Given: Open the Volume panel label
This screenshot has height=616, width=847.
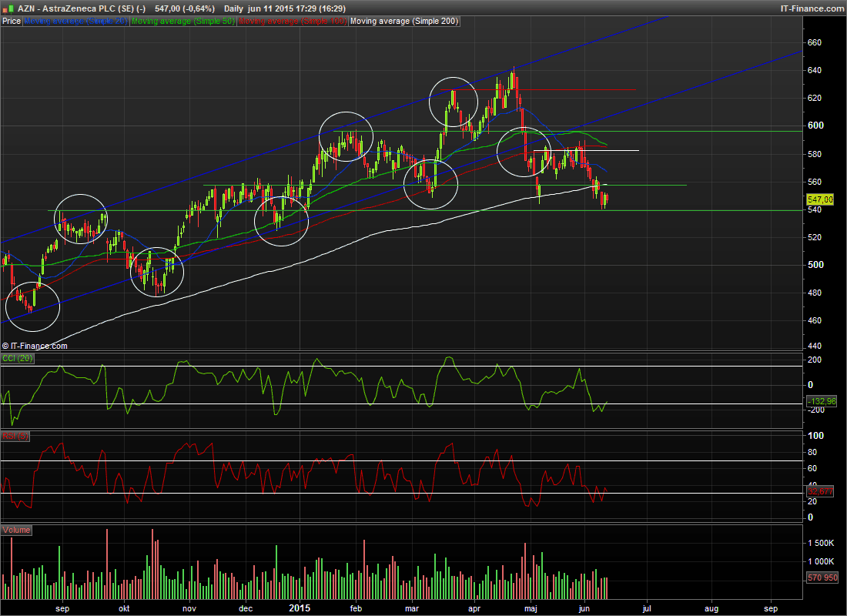Looking at the screenshot, I should click(x=16, y=531).
